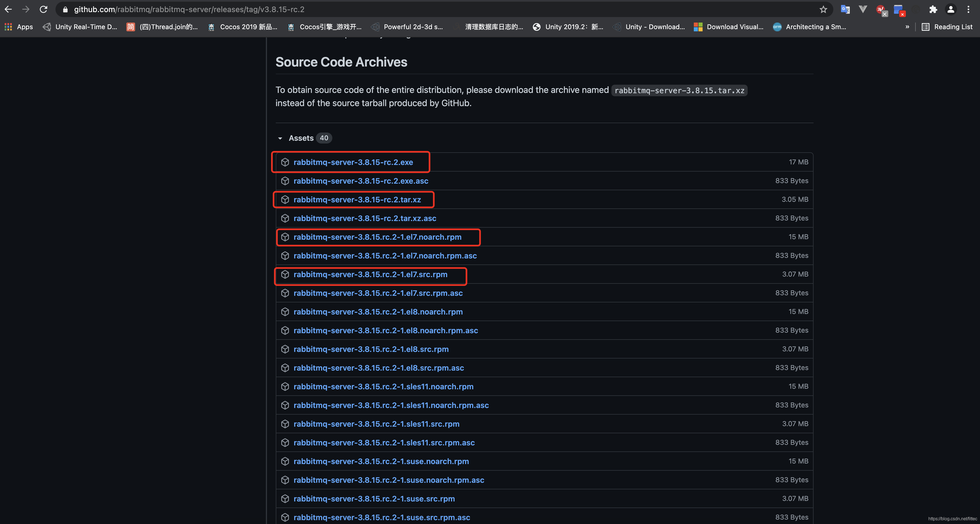Open the Unity - Download... bookmark
Screen dimensions: 980x524
pyautogui.click(x=649, y=27)
